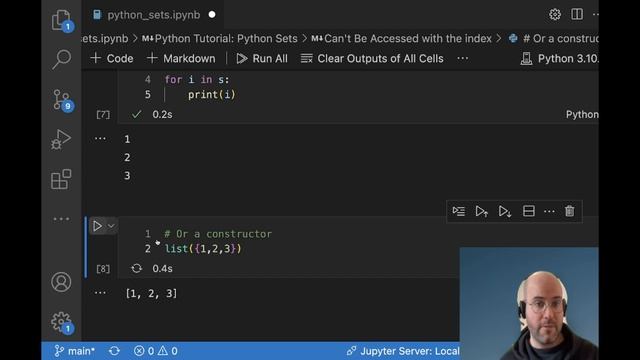Split the editor to the right

point(577,14)
